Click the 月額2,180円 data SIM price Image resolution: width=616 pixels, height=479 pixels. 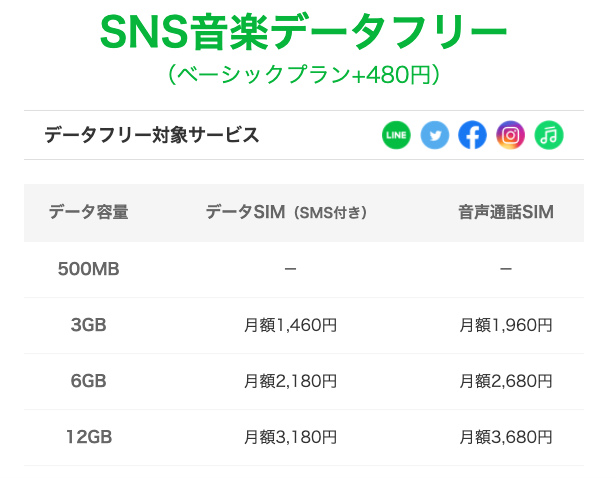(x=290, y=381)
